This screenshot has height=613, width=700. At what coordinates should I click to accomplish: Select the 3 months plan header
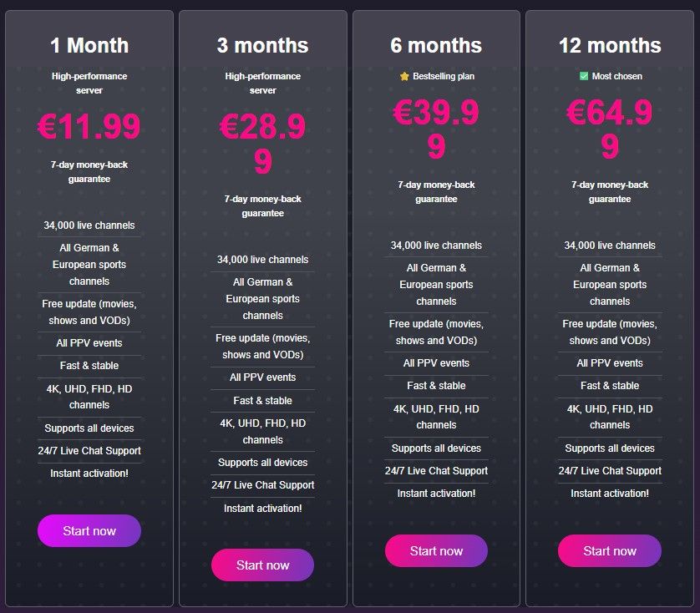(x=262, y=46)
